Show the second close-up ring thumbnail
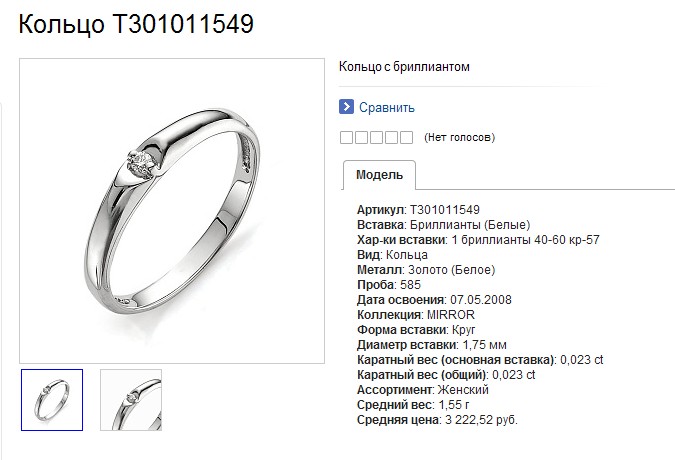The width and height of the screenshot is (675, 460). tap(131, 400)
